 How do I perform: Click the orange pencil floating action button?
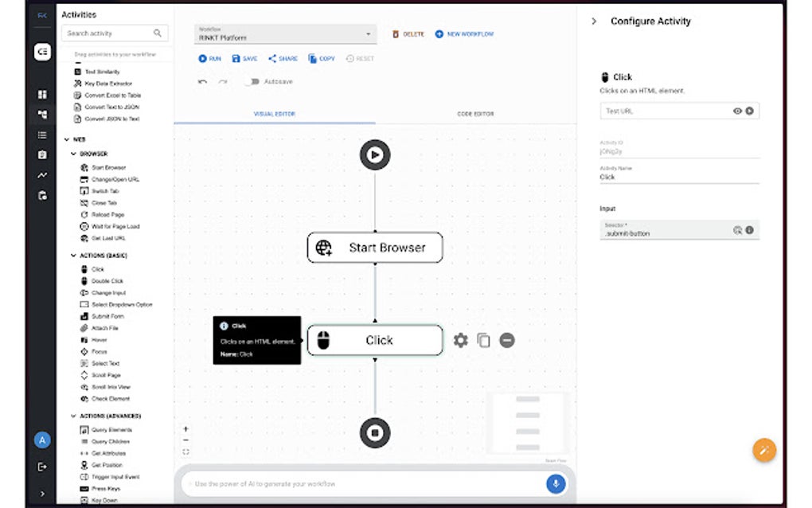coord(763,450)
